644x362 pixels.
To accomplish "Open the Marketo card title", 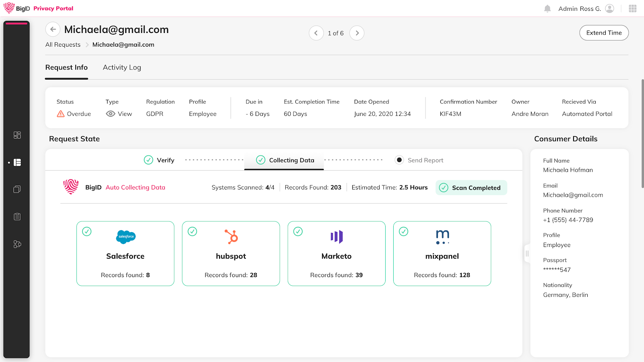I will point(336,256).
